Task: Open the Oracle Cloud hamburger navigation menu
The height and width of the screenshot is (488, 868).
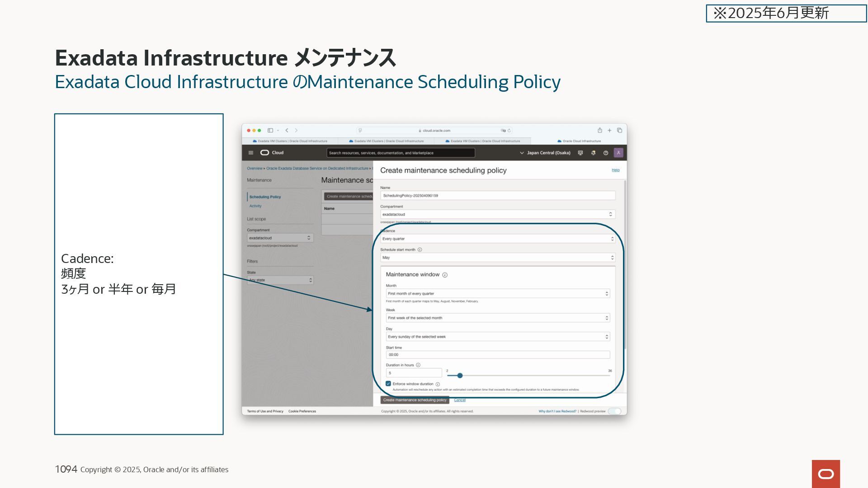Action: pyautogui.click(x=250, y=153)
